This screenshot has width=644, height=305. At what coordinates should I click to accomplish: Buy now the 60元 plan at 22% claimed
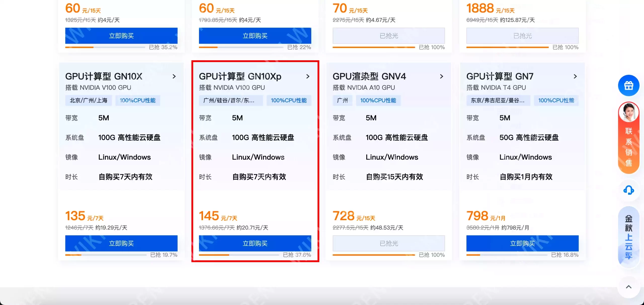[x=255, y=36]
